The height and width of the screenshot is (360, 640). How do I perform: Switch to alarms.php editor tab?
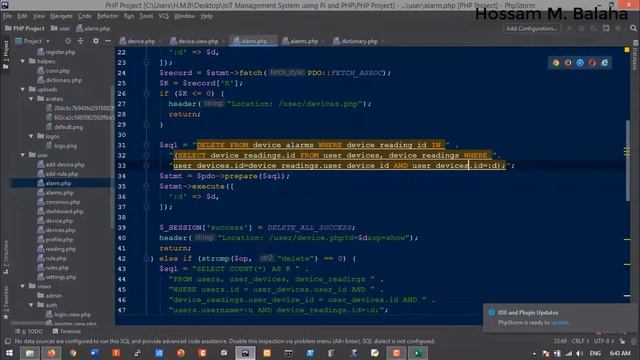point(304,41)
